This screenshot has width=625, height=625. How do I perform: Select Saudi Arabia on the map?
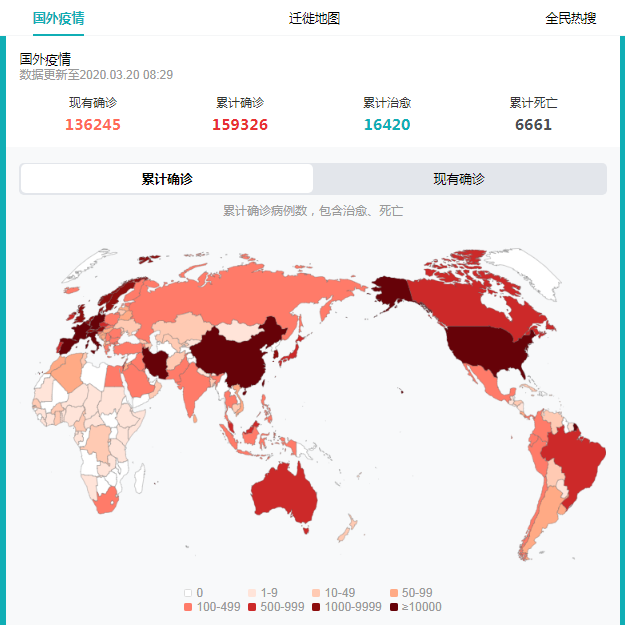point(140,381)
